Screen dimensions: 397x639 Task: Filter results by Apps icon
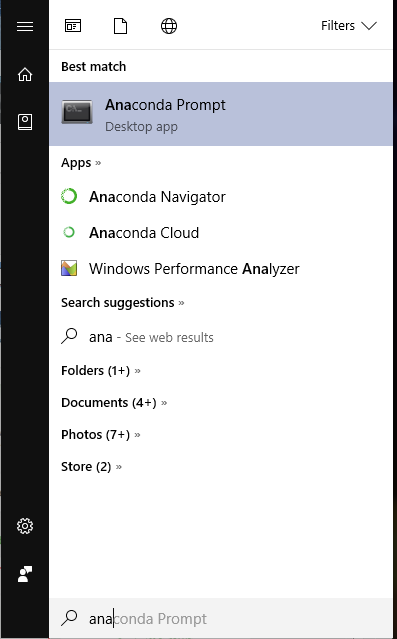[x=73, y=26]
